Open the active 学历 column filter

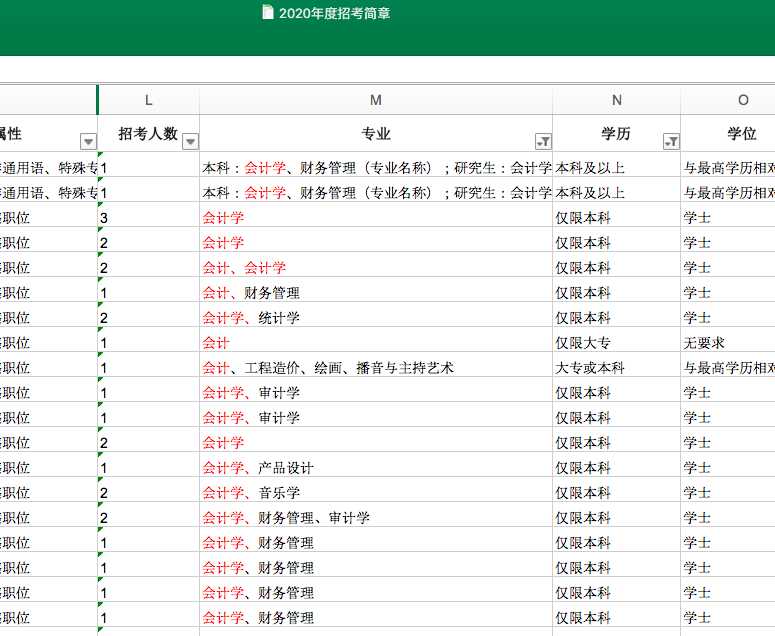[x=671, y=142]
